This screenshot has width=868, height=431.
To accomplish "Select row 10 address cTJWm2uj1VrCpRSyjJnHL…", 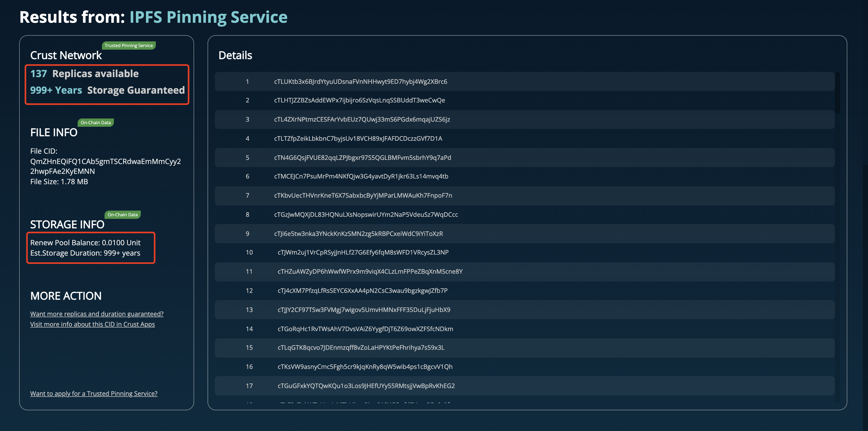I will click(x=363, y=252).
